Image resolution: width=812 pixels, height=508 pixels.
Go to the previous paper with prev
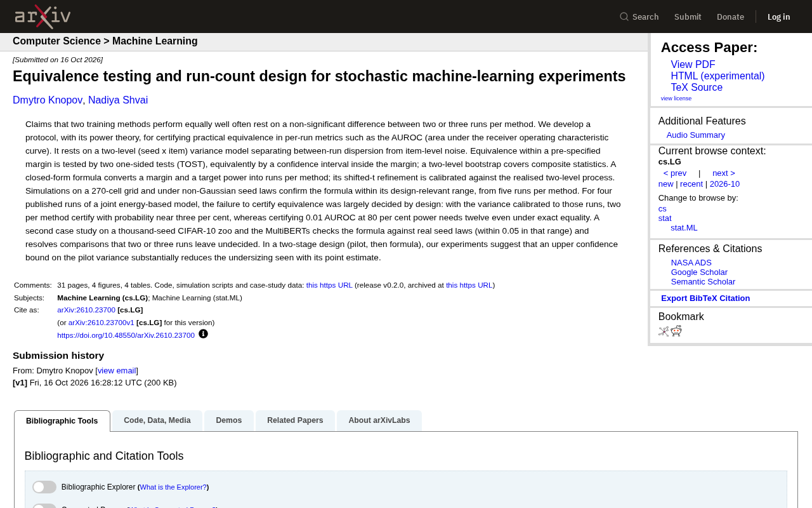pos(675,173)
